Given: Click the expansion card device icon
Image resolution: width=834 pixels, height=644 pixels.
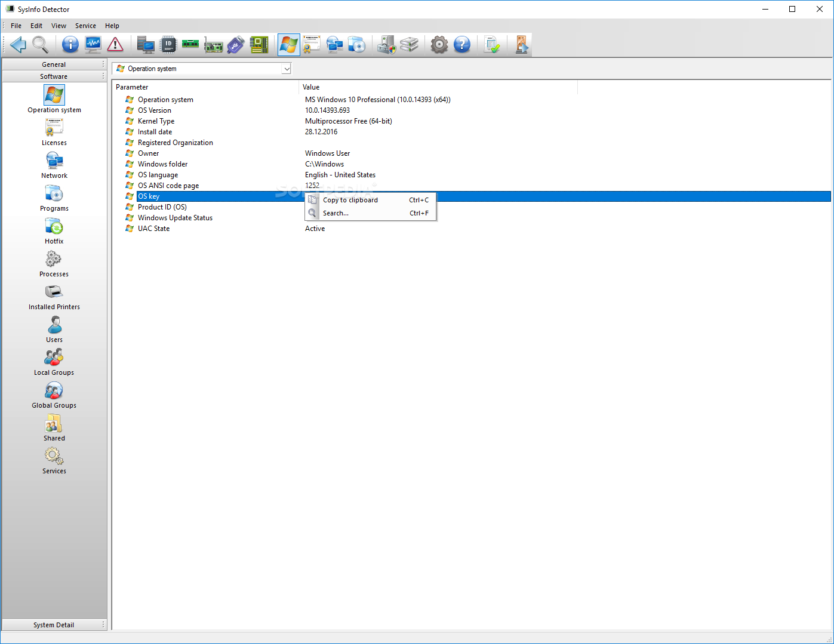Looking at the screenshot, I should click(213, 45).
